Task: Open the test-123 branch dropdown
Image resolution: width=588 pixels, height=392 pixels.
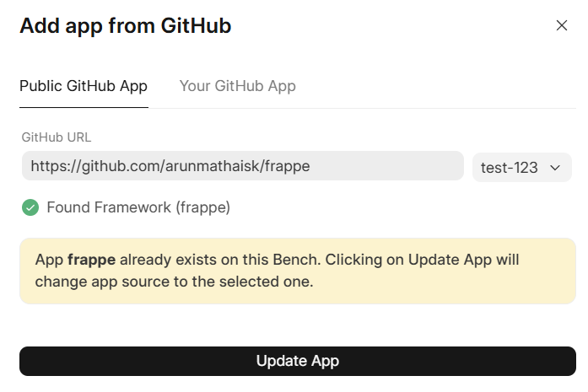Action: (521, 167)
